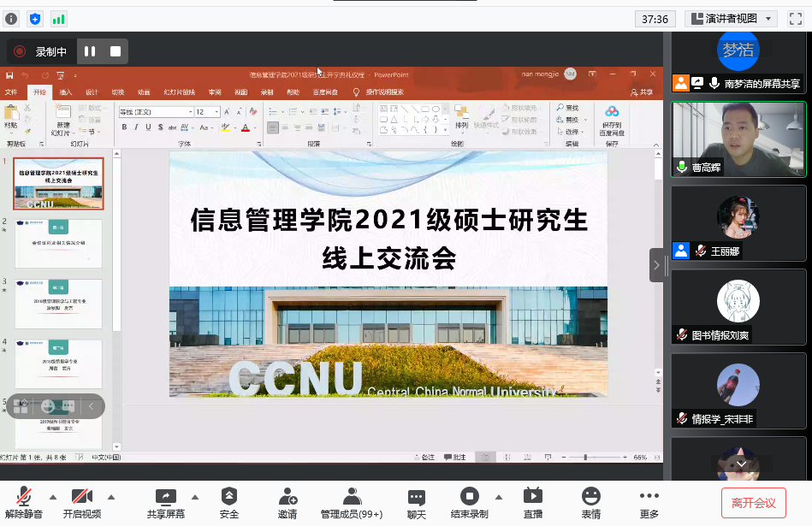Click the 离开会议 leave meeting button

click(753, 503)
